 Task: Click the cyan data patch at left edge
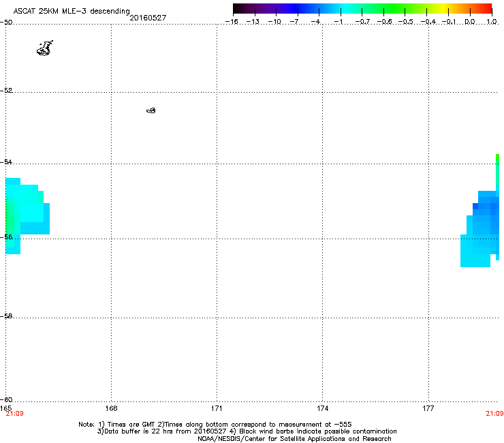click(x=27, y=216)
